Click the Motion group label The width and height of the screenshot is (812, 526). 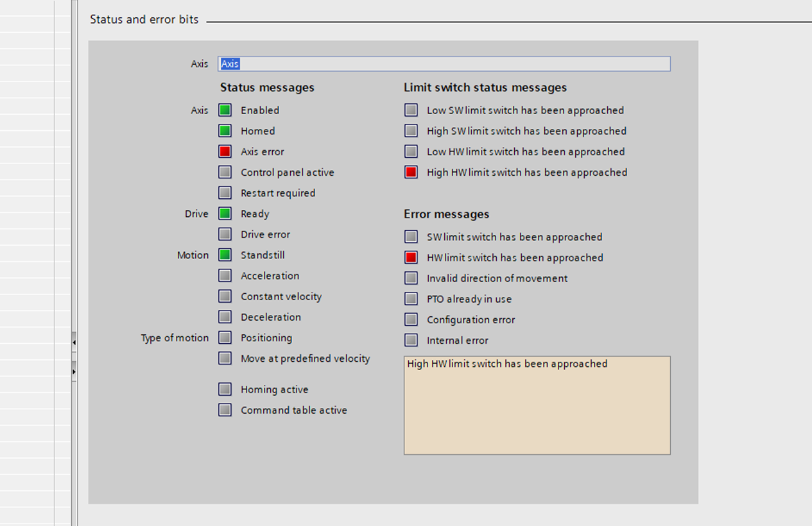(x=193, y=255)
